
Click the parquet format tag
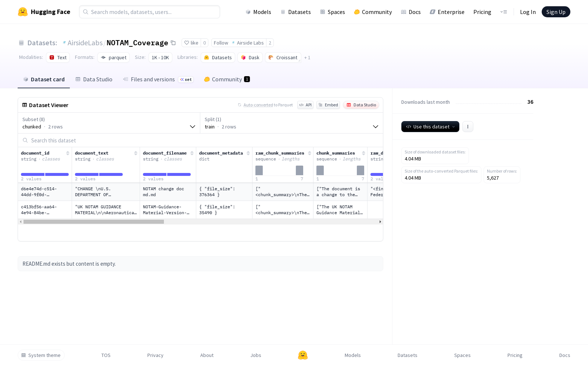coord(114,57)
